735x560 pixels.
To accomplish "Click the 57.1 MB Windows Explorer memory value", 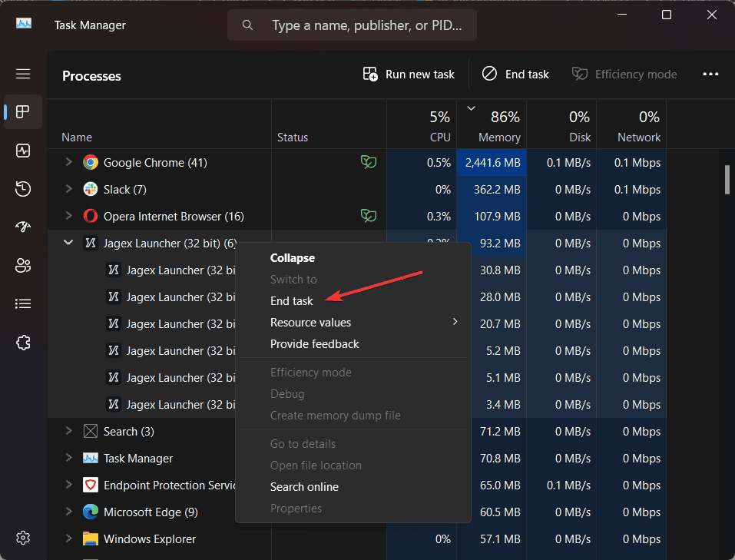I will coord(500,539).
